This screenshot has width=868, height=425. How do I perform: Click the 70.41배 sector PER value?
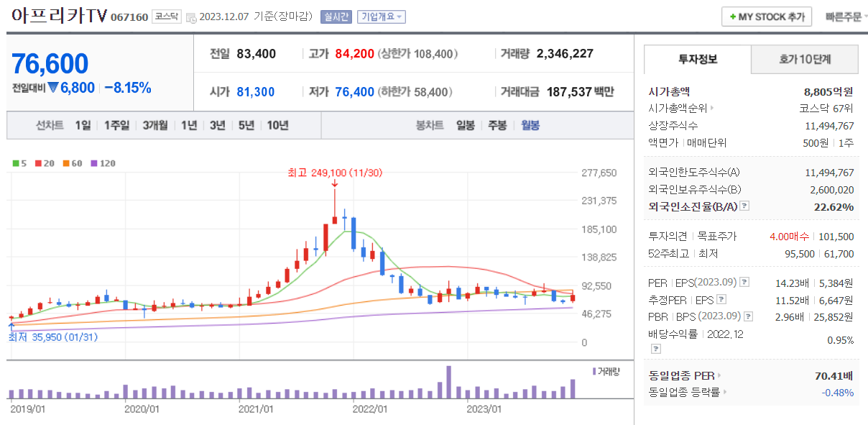tap(833, 375)
